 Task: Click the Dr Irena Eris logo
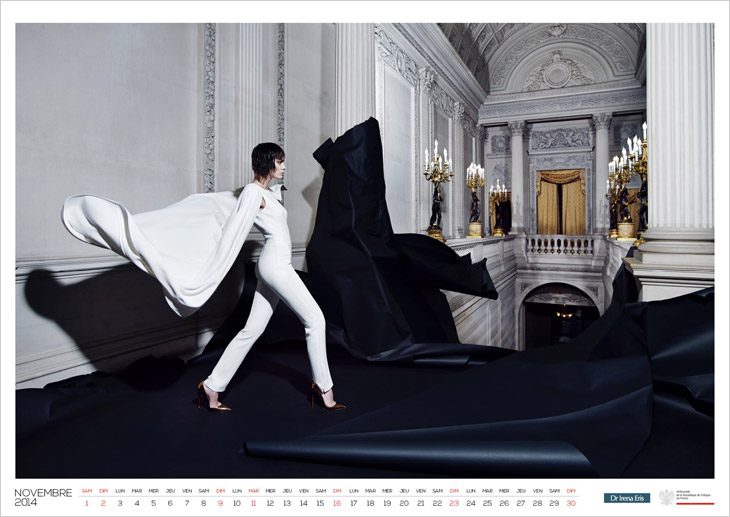pos(627,497)
